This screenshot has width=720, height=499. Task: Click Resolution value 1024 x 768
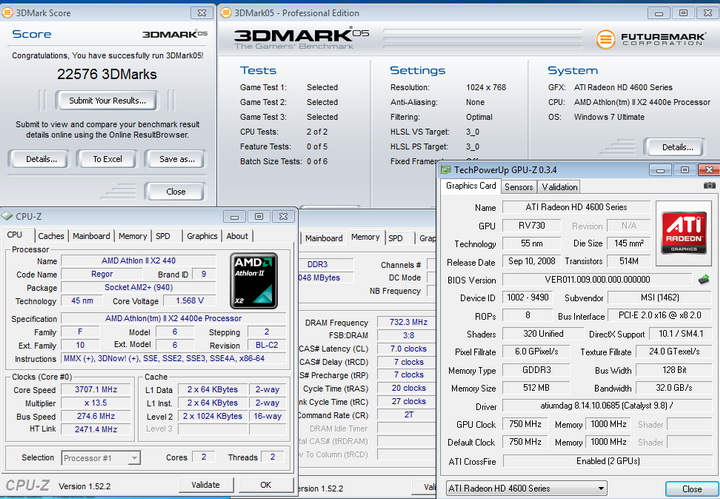click(486, 87)
